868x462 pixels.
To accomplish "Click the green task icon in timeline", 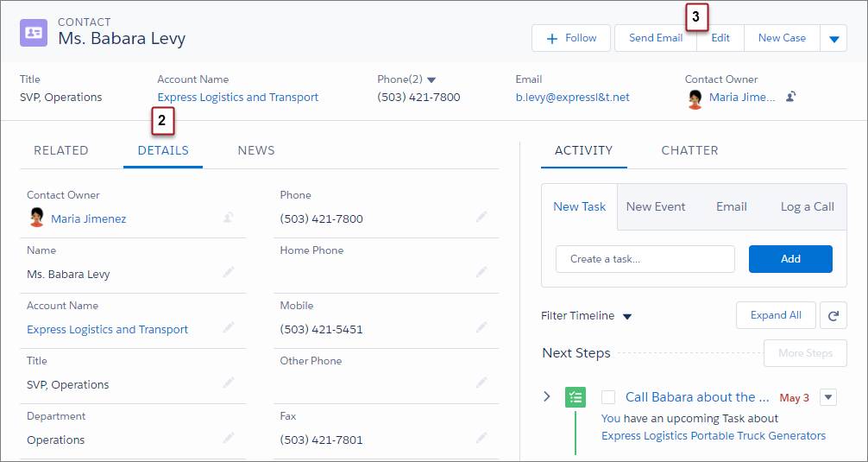I will tap(576, 397).
